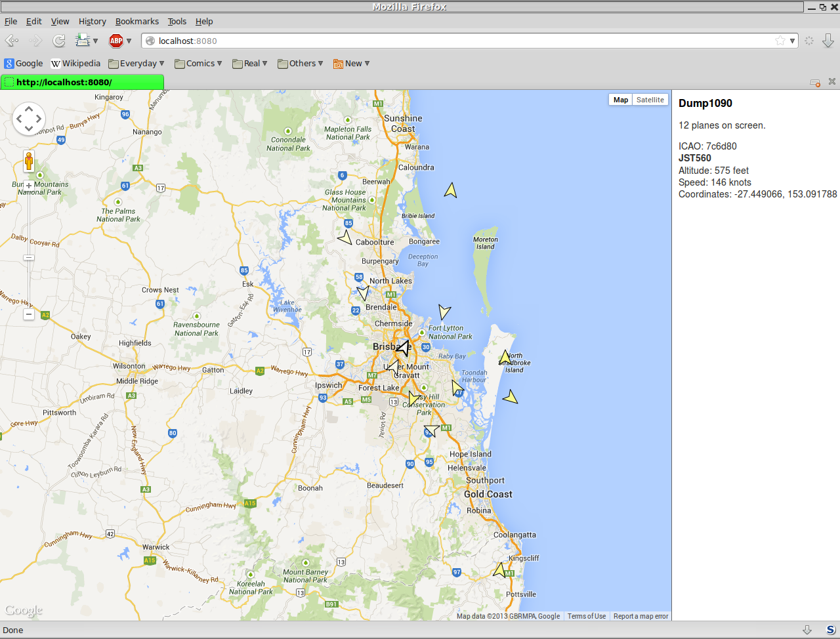Expand the Comics bookmarks folder

[x=198, y=64]
